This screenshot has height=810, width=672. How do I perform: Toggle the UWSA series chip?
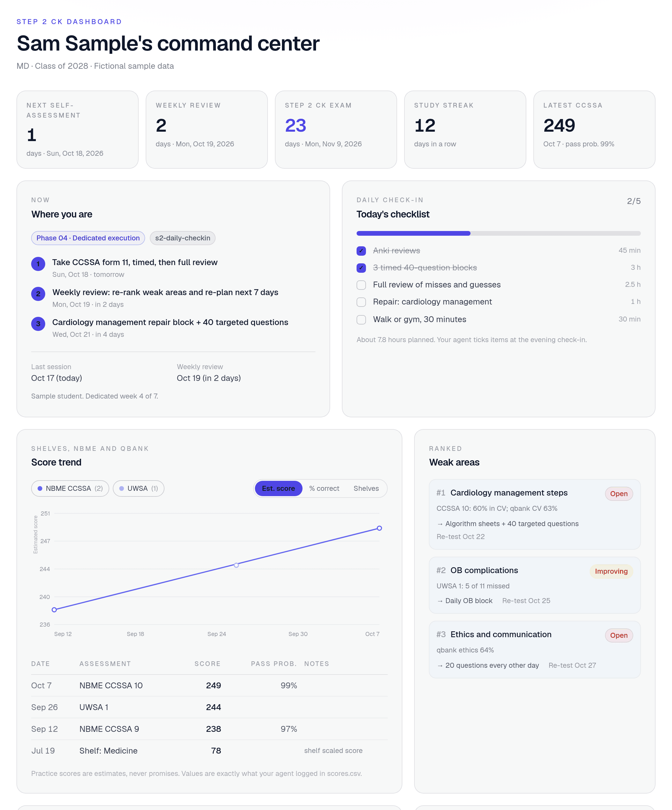[x=138, y=488]
